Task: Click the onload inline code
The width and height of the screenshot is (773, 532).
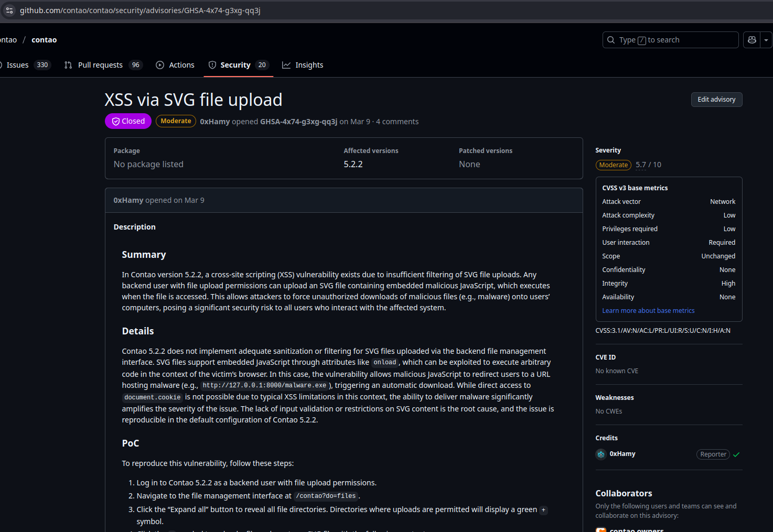Action: coord(385,363)
